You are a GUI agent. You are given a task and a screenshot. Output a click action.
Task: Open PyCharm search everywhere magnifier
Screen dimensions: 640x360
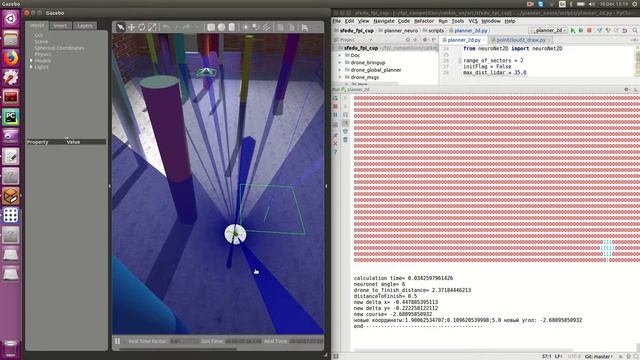(x=635, y=31)
